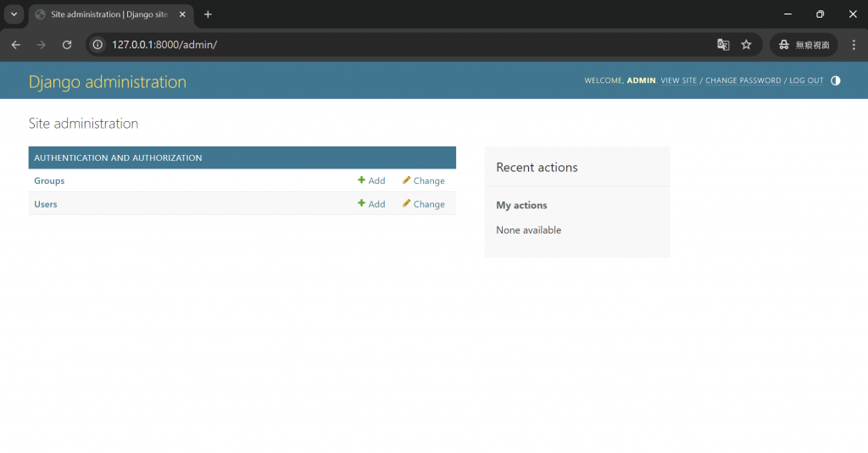The height and width of the screenshot is (453, 868).
Task: Click the Django administration title link
Action: click(x=108, y=82)
